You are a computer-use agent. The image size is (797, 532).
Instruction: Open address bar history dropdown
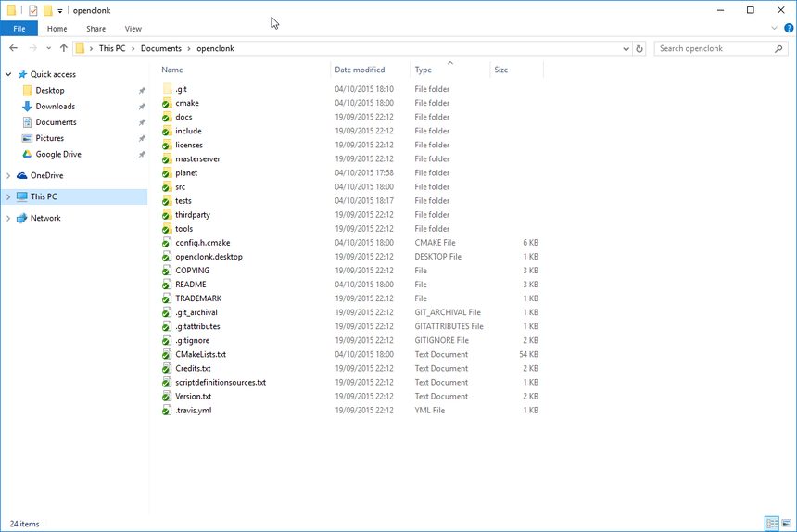(x=626, y=49)
